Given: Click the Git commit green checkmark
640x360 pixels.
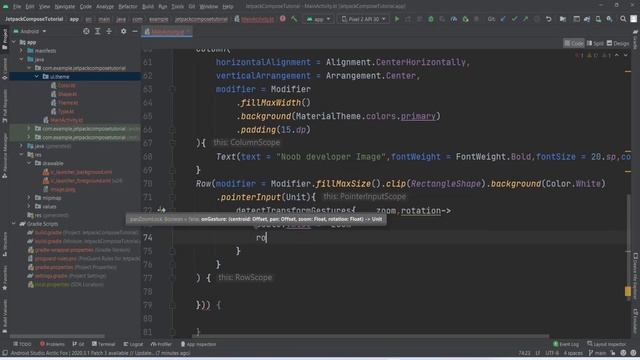Looking at the screenshot, I should coord(514,19).
